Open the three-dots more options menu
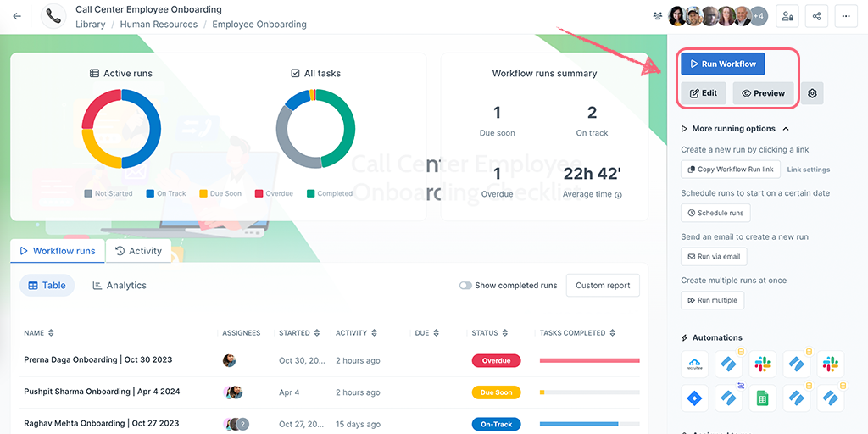 coord(846,16)
